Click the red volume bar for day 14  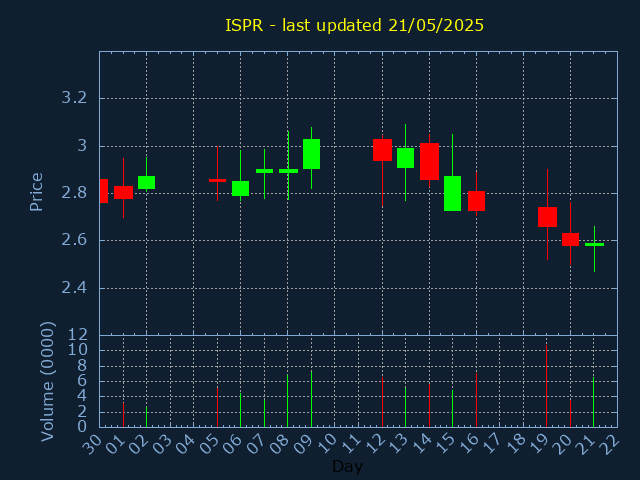429,405
